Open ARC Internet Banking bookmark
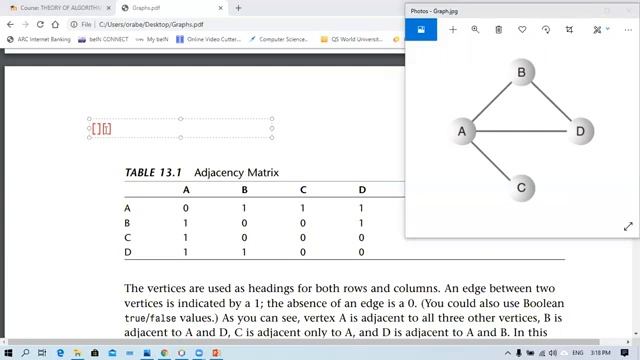This screenshot has height=360, width=640. (x=39, y=39)
